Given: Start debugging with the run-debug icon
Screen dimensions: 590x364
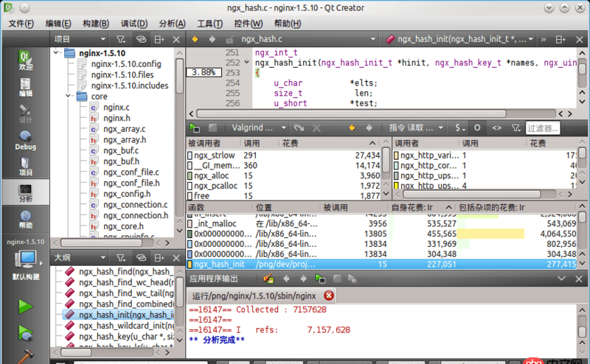Looking at the screenshot, I should [26, 334].
